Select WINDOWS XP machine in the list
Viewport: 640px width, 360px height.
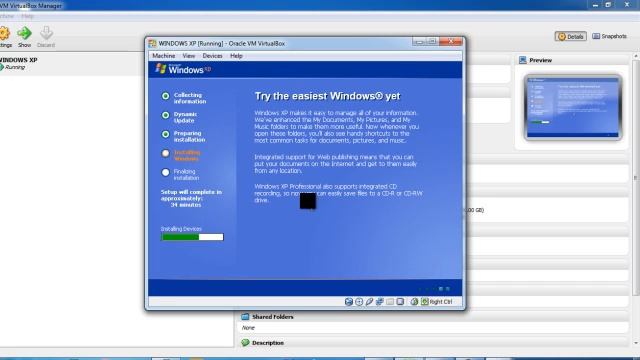[x=71, y=63]
